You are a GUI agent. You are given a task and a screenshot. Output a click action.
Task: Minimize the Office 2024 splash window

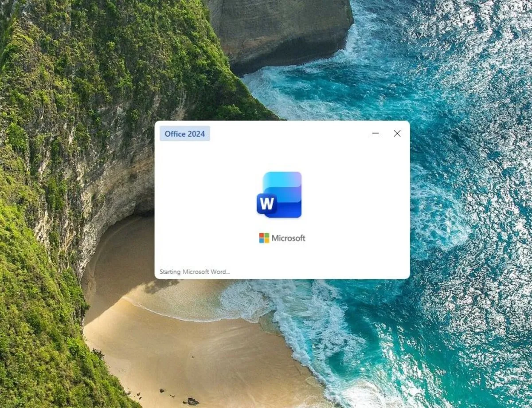point(376,133)
